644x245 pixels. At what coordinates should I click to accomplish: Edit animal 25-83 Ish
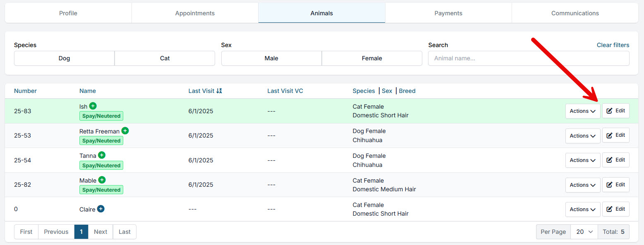coord(615,111)
